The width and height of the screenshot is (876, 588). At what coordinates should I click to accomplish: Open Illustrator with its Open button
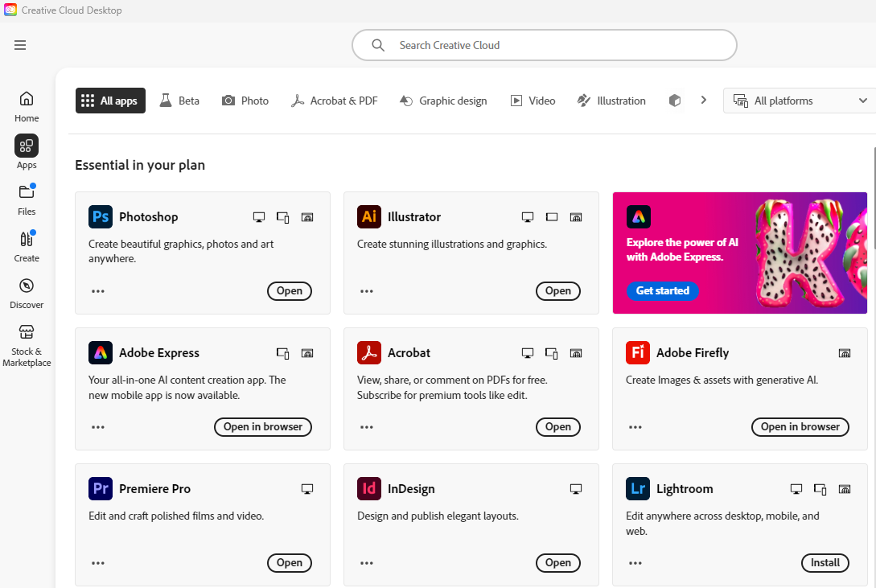point(558,291)
